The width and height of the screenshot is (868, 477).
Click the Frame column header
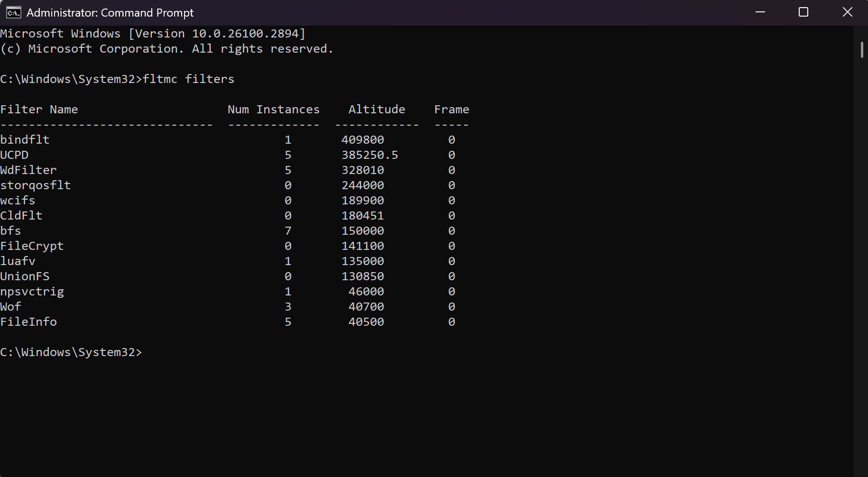(x=452, y=110)
